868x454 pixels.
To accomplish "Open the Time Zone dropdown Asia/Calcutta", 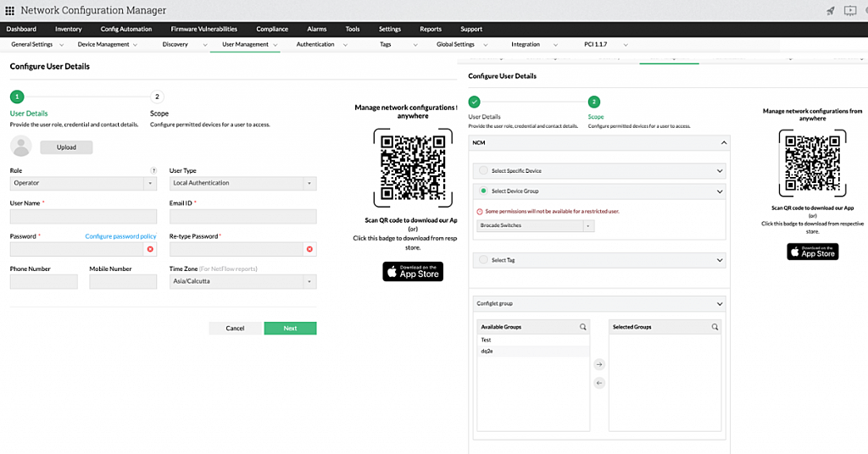I will (242, 282).
